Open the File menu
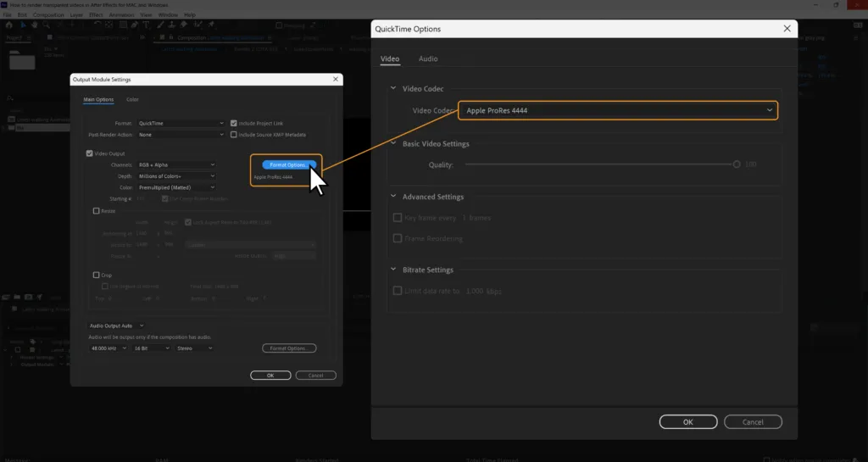Image resolution: width=868 pixels, height=462 pixels. [7, 15]
